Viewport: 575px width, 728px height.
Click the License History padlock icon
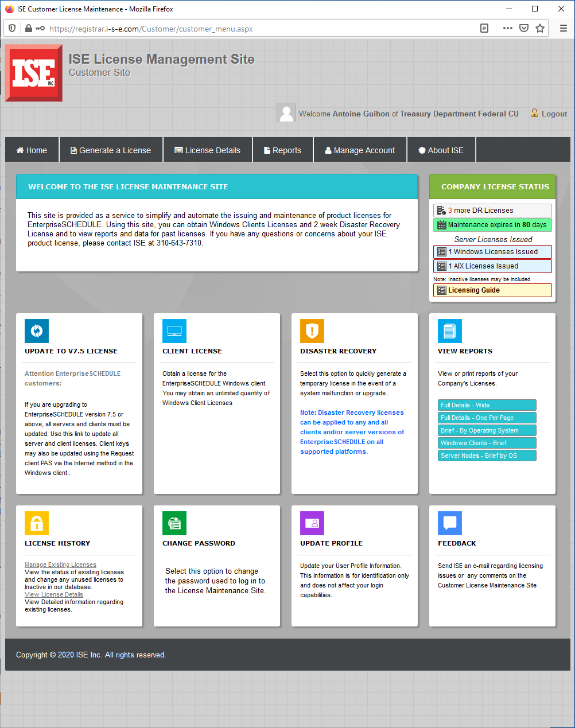pyautogui.click(x=37, y=523)
